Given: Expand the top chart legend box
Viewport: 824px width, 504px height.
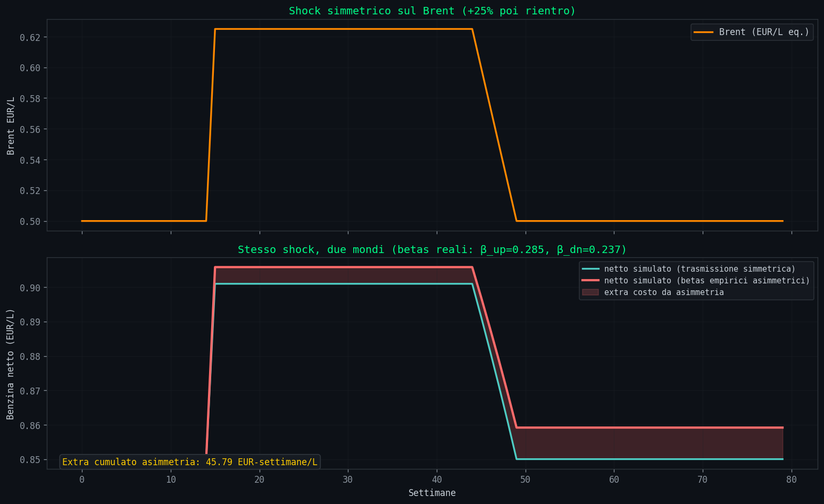Looking at the screenshot, I should [752, 32].
